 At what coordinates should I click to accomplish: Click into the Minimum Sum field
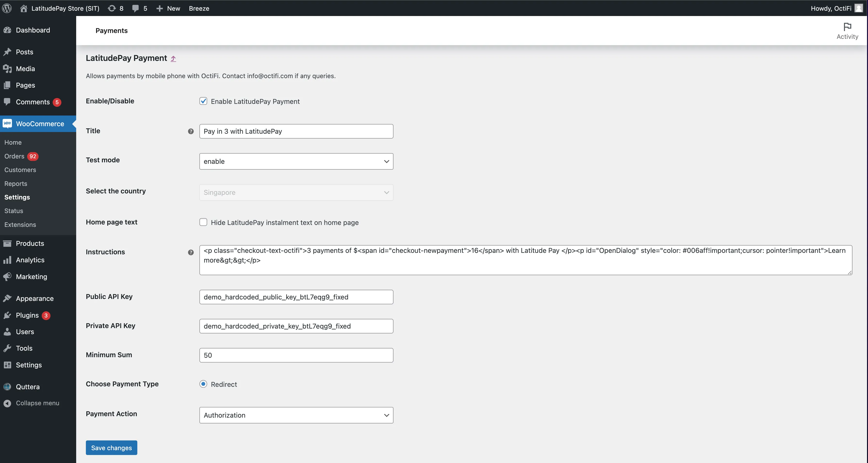[296, 355]
